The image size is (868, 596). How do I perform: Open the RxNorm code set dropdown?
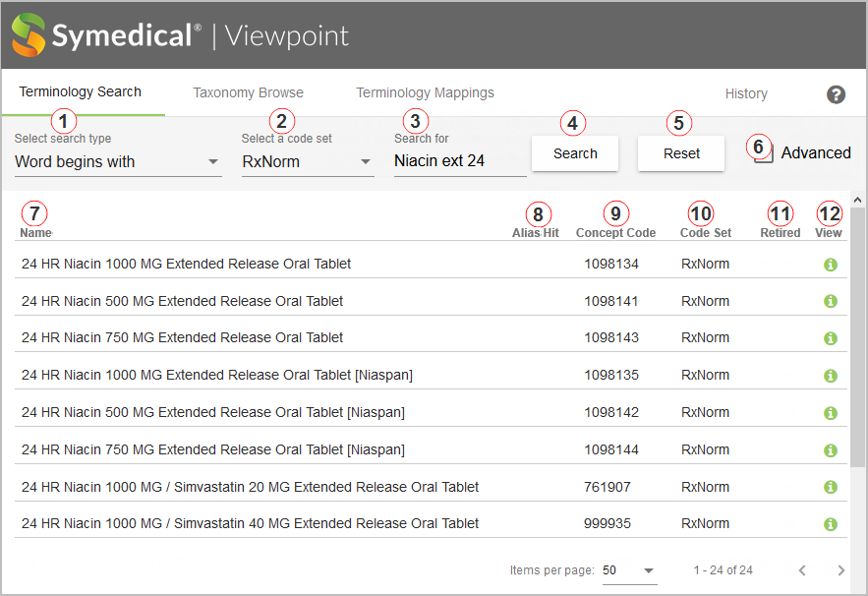[308, 161]
